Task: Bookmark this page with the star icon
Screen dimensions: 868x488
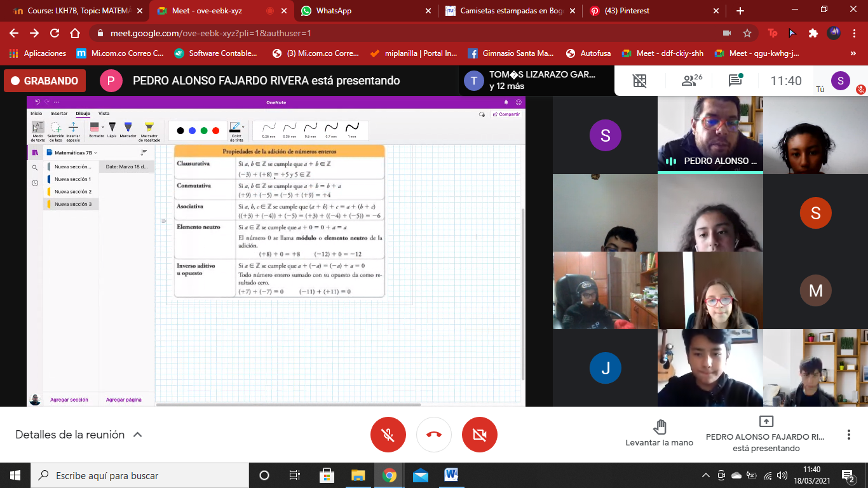Action: [747, 33]
